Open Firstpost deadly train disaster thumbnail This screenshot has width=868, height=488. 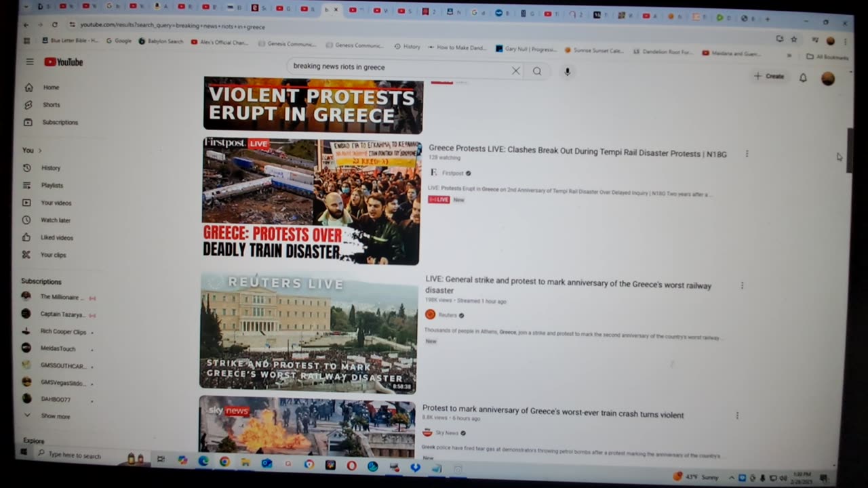311,201
